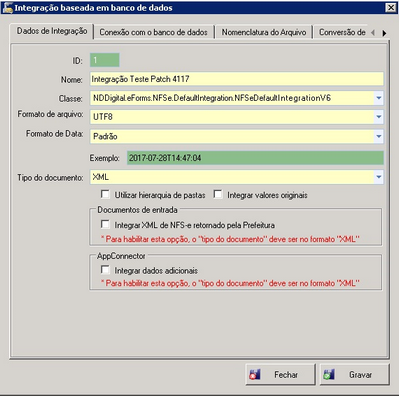Switch to Dados de Integração tab
Screen dimensions: 399x396
[52, 31]
